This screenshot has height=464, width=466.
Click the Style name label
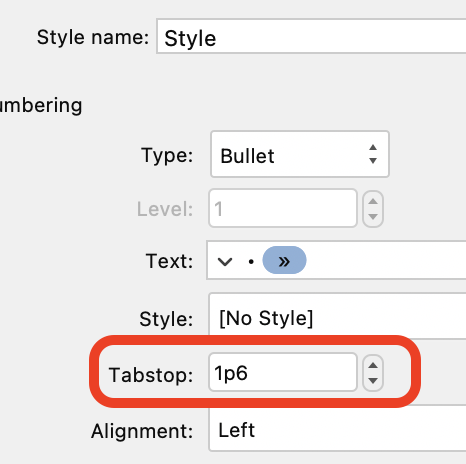[93, 37]
